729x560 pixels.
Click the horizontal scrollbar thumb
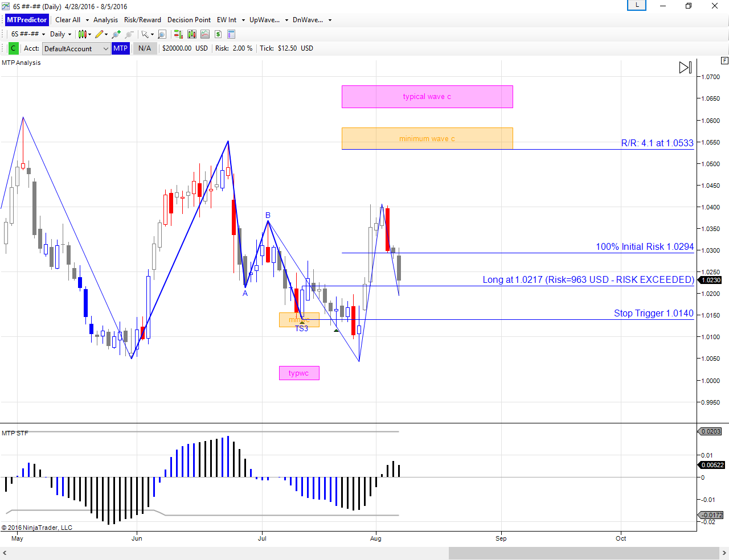[584, 553]
